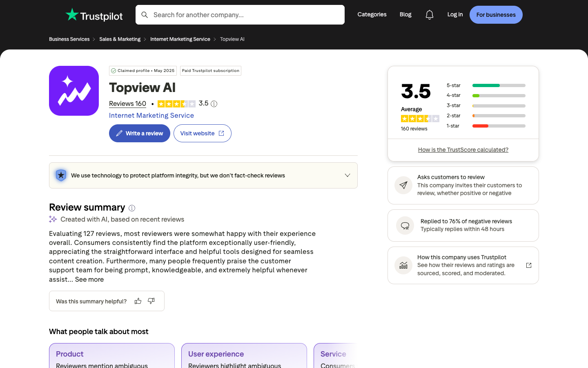
Task: Click the Claimed profile May 2025 badge
Action: (143, 71)
